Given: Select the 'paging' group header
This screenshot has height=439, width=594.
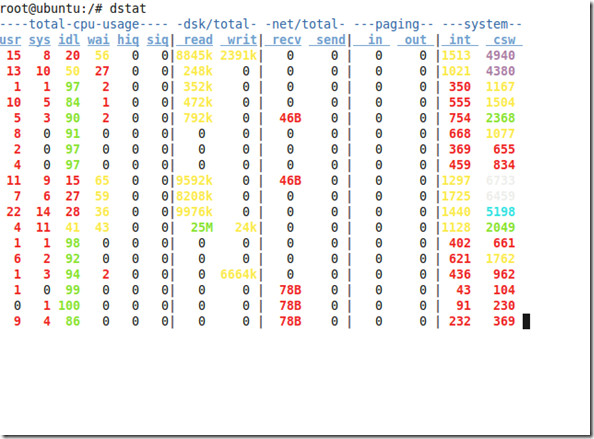Looking at the screenshot, I should coord(397,24).
